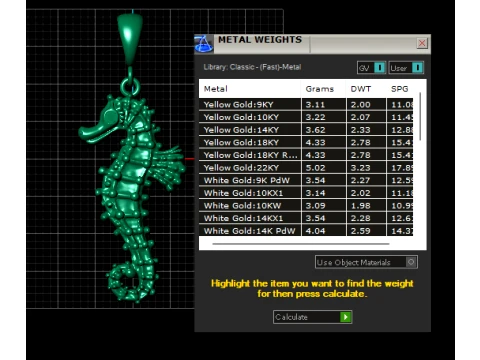Click the 2.33 DWT cell

[366, 130]
